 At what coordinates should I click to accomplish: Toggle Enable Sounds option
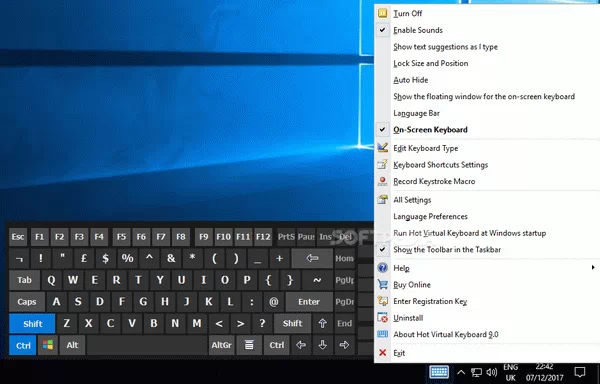coord(487,30)
